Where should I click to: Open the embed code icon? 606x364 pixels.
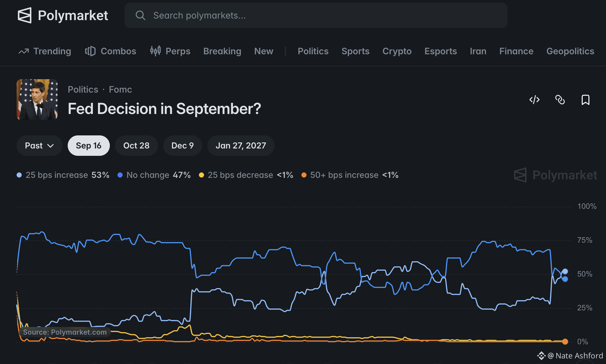point(534,100)
